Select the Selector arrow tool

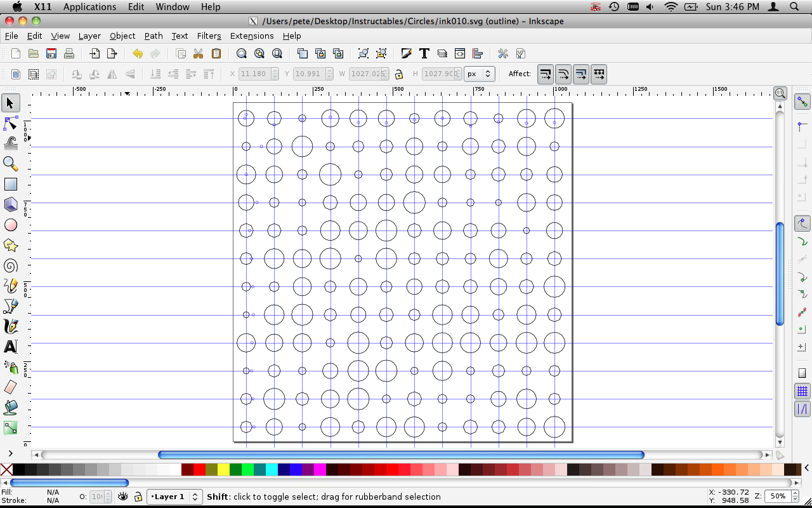(x=11, y=103)
